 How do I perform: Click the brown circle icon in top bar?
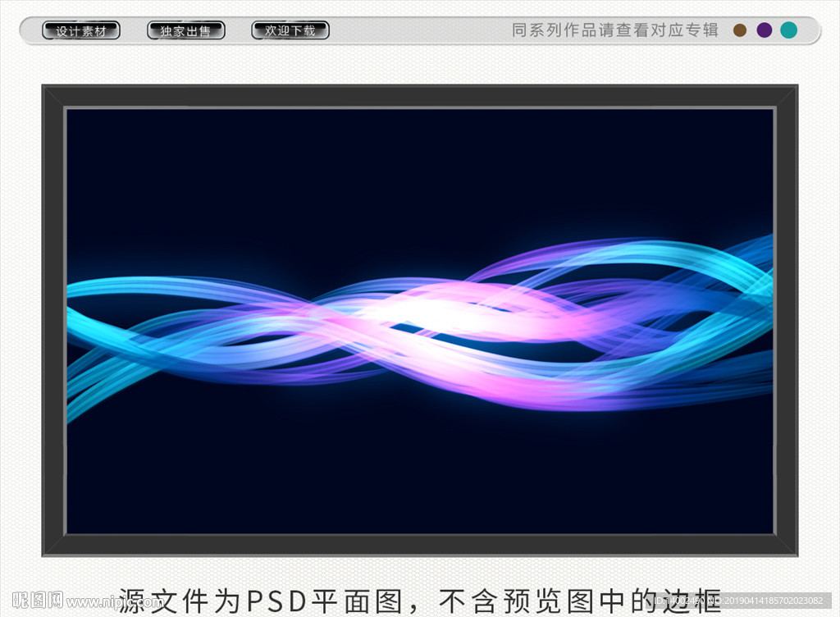click(x=738, y=30)
